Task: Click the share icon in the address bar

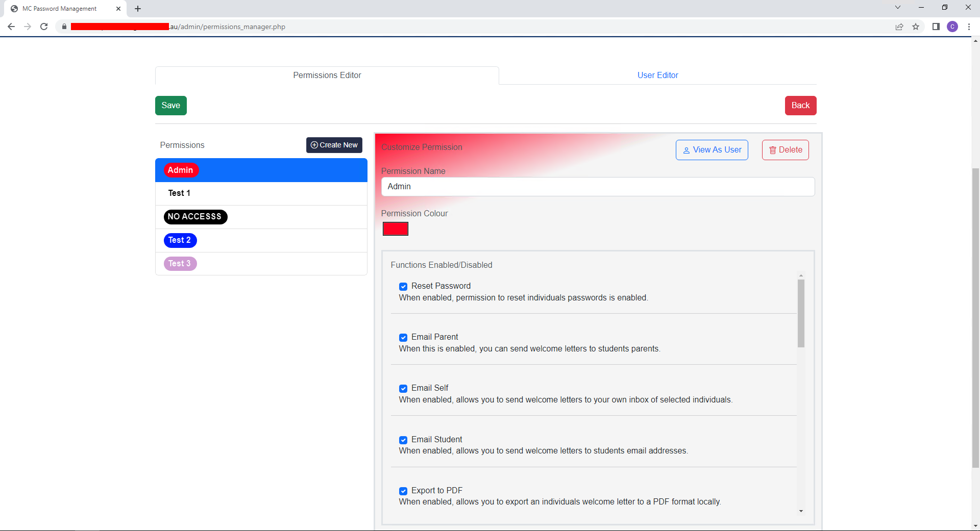Action: pyautogui.click(x=899, y=27)
